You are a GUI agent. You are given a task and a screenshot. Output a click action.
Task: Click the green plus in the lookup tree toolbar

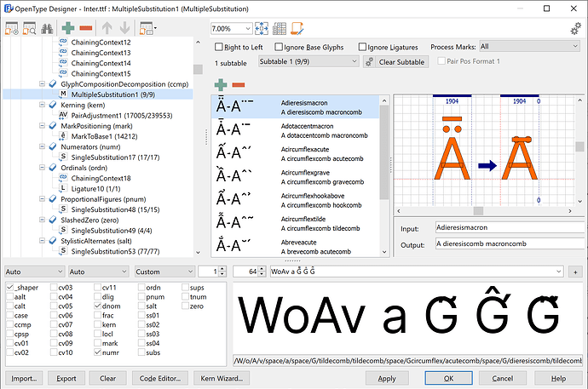click(67, 29)
